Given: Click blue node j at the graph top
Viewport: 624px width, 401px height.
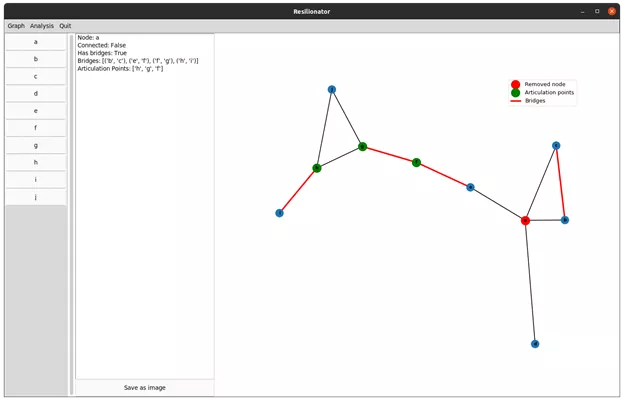Looking at the screenshot, I should (x=332, y=90).
